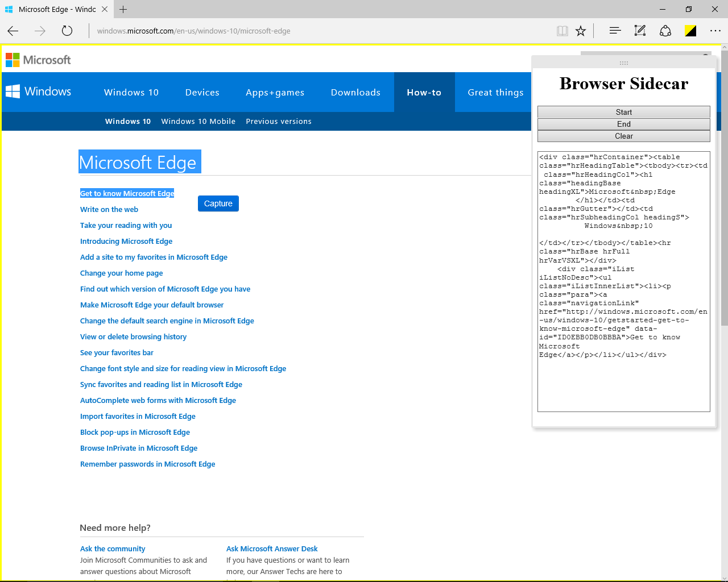Open Change font style and size link
The height and width of the screenshot is (582, 728).
[x=183, y=368]
